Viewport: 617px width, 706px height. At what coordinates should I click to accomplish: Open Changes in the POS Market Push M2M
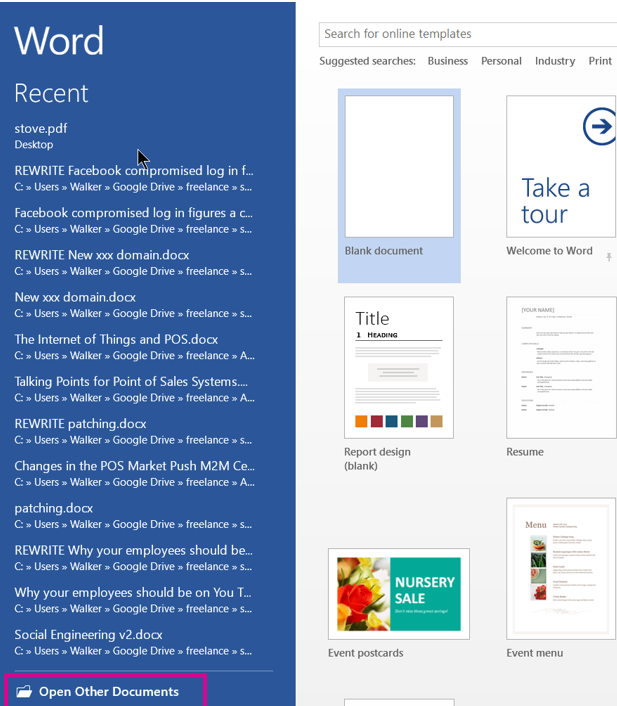pos(135,474)
